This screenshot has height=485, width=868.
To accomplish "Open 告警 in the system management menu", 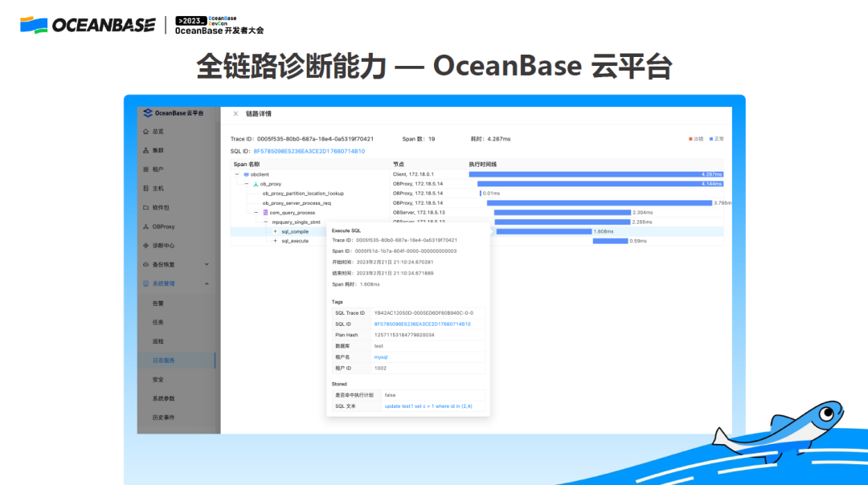I will 158,303.
